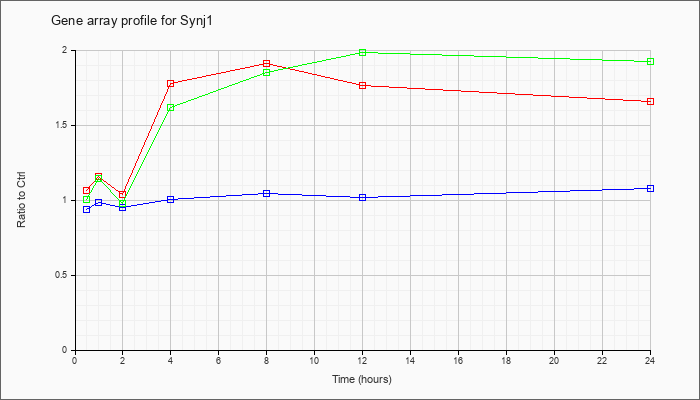Click the green data marker at 4 hours

171,107
